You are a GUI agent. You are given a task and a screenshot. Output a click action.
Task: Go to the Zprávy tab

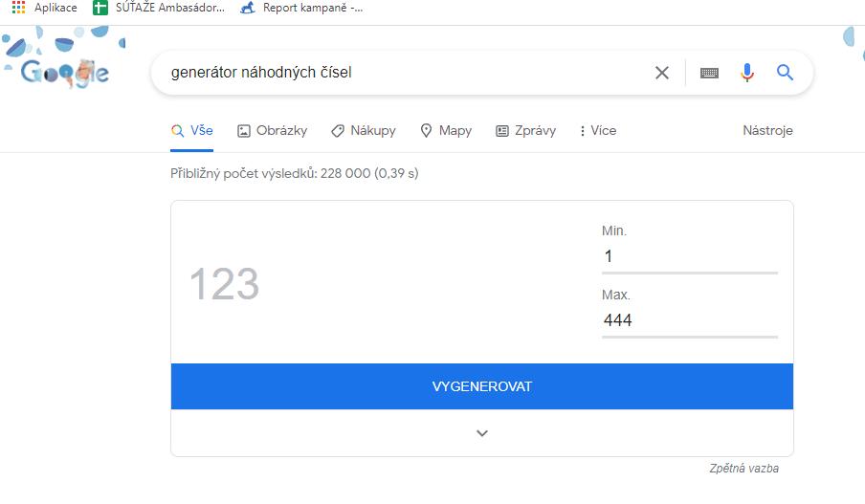coord(525,131)
